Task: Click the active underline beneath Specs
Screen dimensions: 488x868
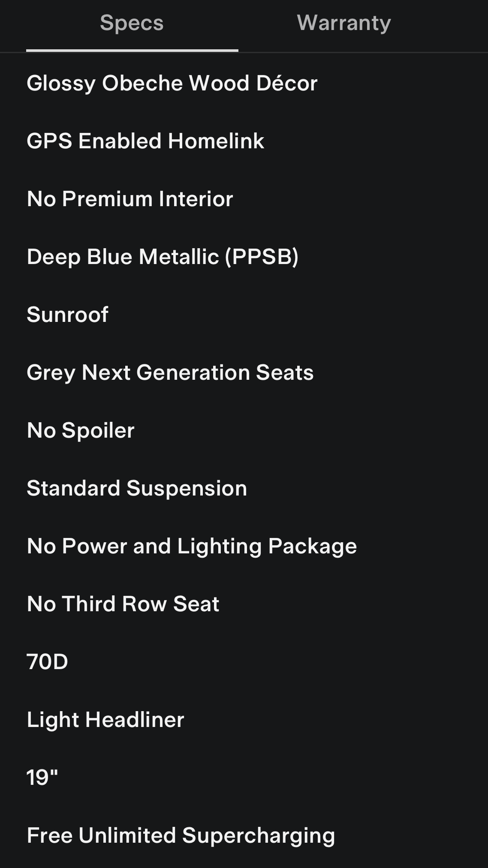Action: 132,51
